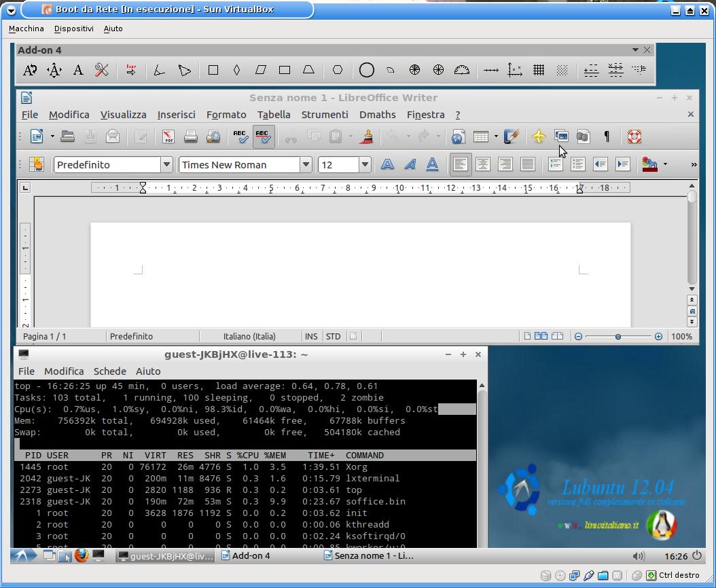The width and height of the screenshot is (716, 588).
Task: Click the Export as PDF icon
Action: [x=168, y=136]
